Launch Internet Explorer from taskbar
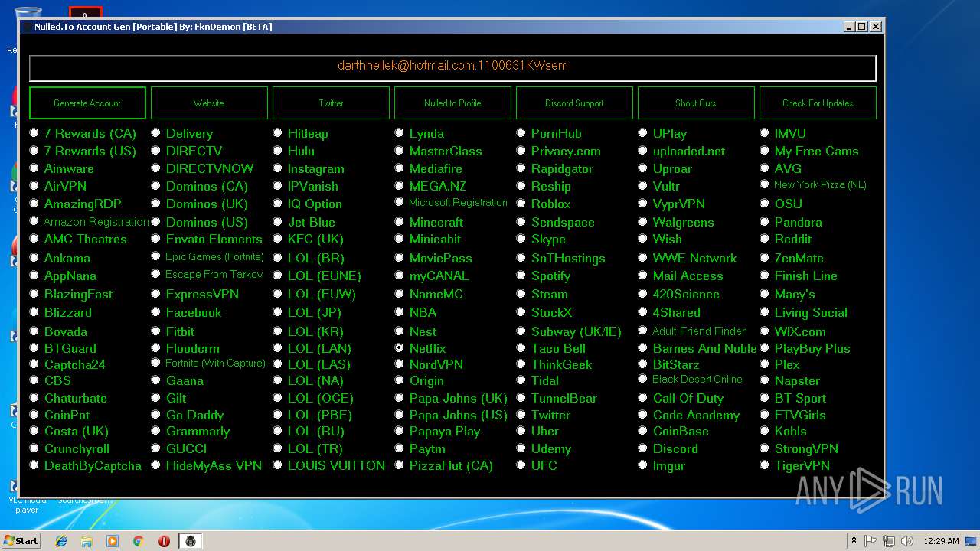 click(x=61, y=541)
